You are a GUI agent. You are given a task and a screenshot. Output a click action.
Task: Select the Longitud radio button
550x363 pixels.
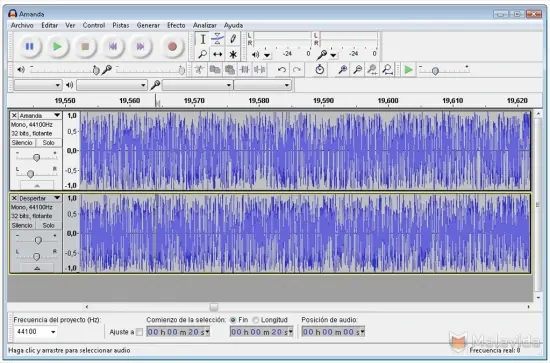click(255, 320)
